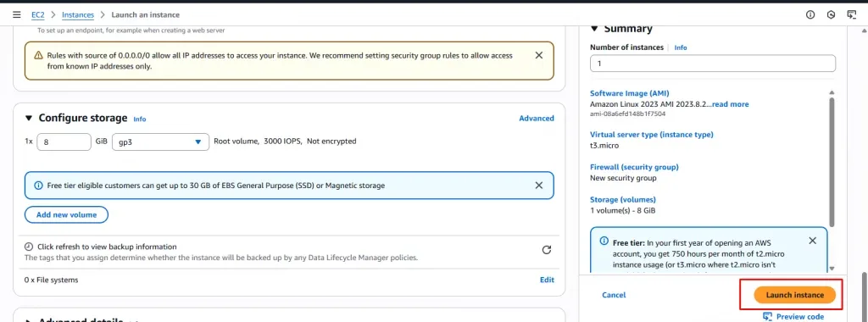The image size is (868, 322).
Task: Open CloudShell icon at top right
Action: pyautogui.click(x=851, y=15)
